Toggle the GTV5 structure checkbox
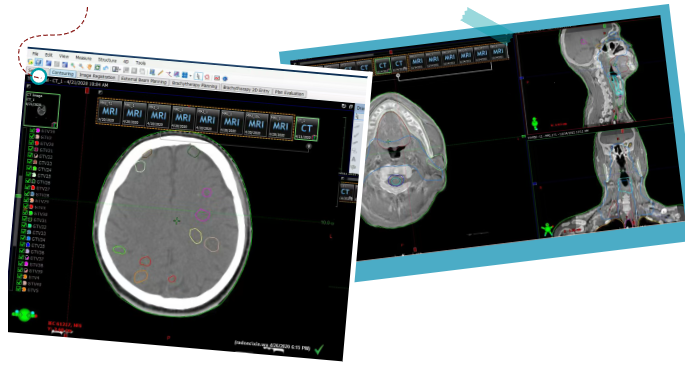687x367 pixels. [18, 289]
